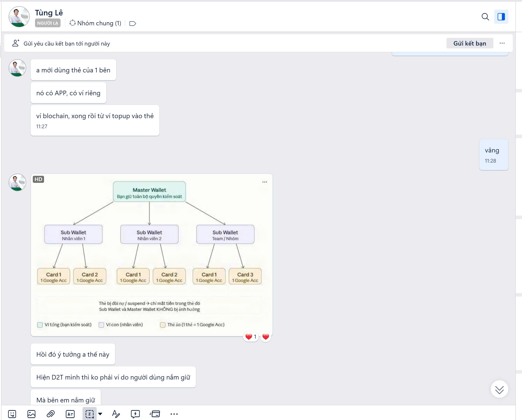Open Nhóm chung (1) common groups

(95, 23)
